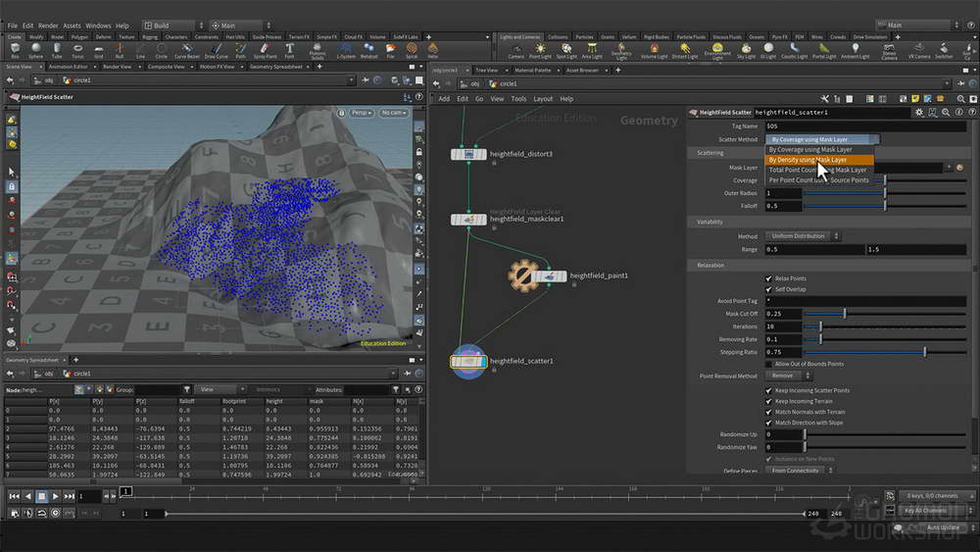Click the timeline play forward button
This screenshot has height=552, width=980.
55,496
